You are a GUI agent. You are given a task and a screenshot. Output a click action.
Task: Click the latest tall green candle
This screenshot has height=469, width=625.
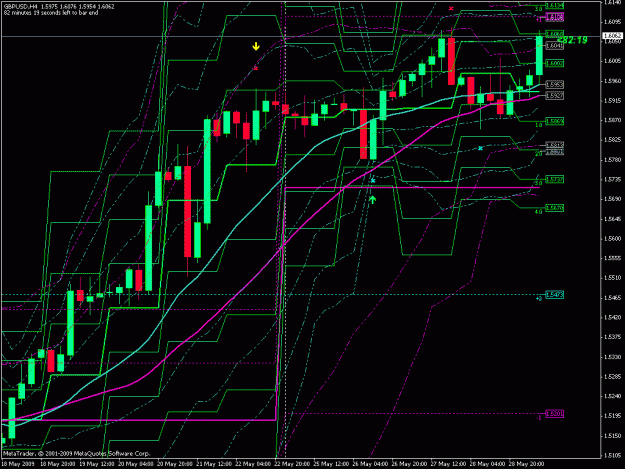539,55
